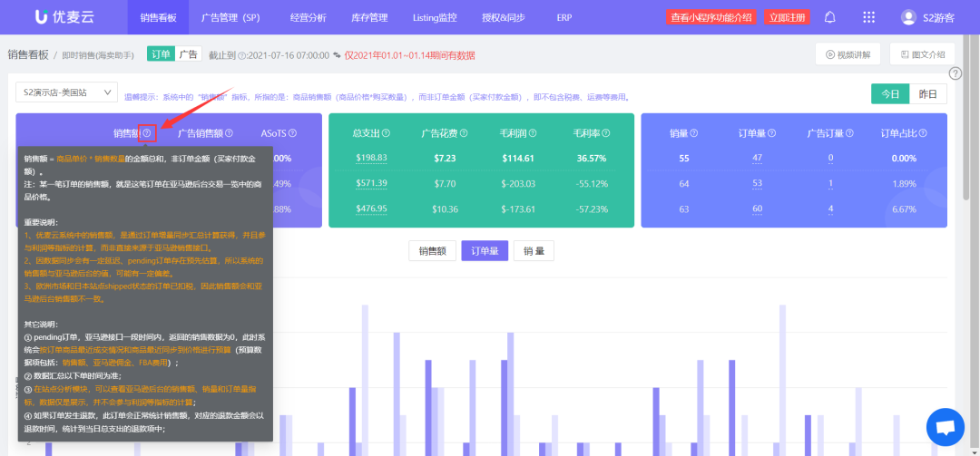This screenshot has height=456, width=980.
Task: Select the 销售额 chart tab
Action: point(431,251)
